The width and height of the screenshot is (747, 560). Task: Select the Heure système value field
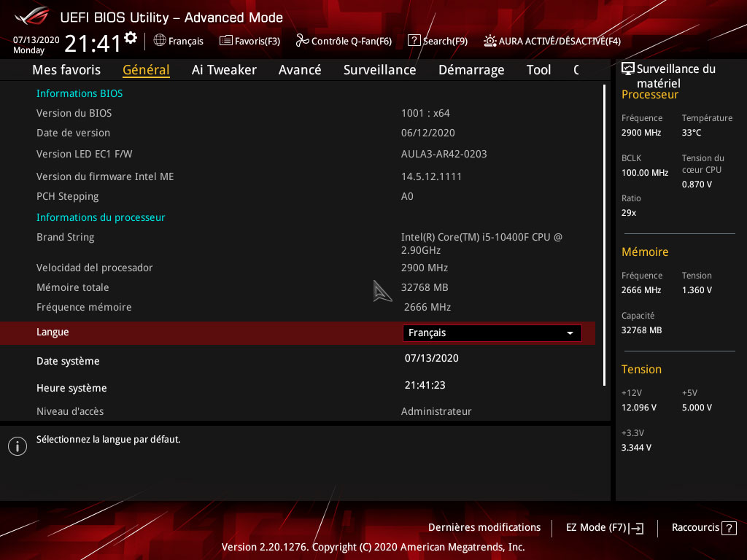click(x=425, y=386)
